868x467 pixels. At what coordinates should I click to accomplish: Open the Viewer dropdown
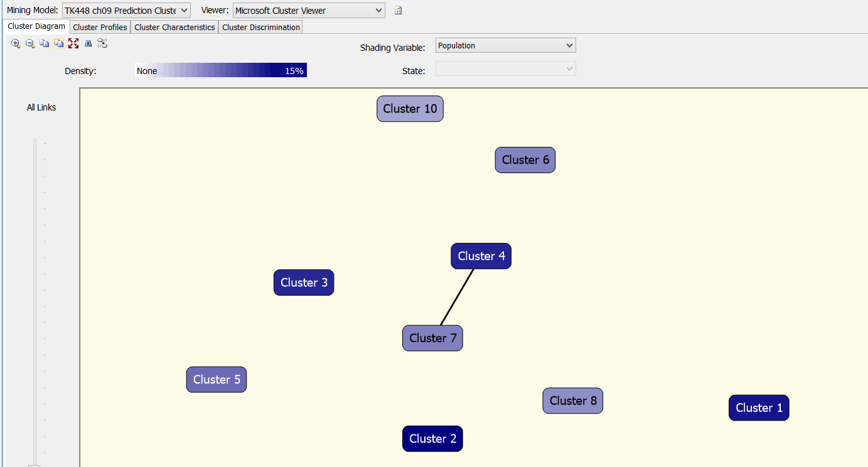308,10
